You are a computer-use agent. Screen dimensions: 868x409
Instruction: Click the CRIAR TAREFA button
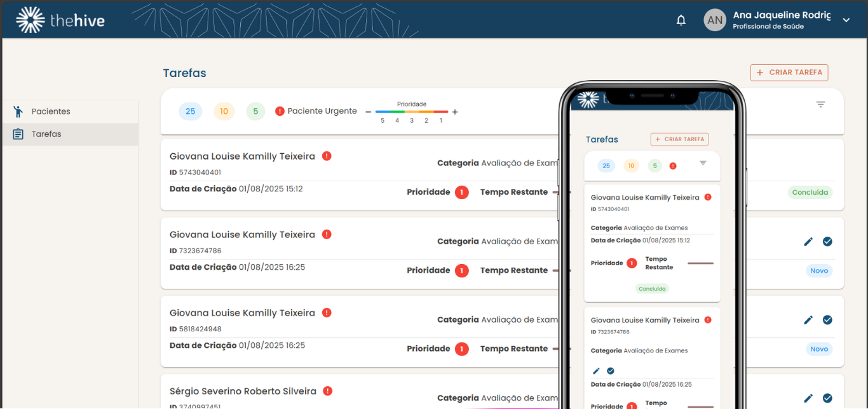tap(789, 72)
